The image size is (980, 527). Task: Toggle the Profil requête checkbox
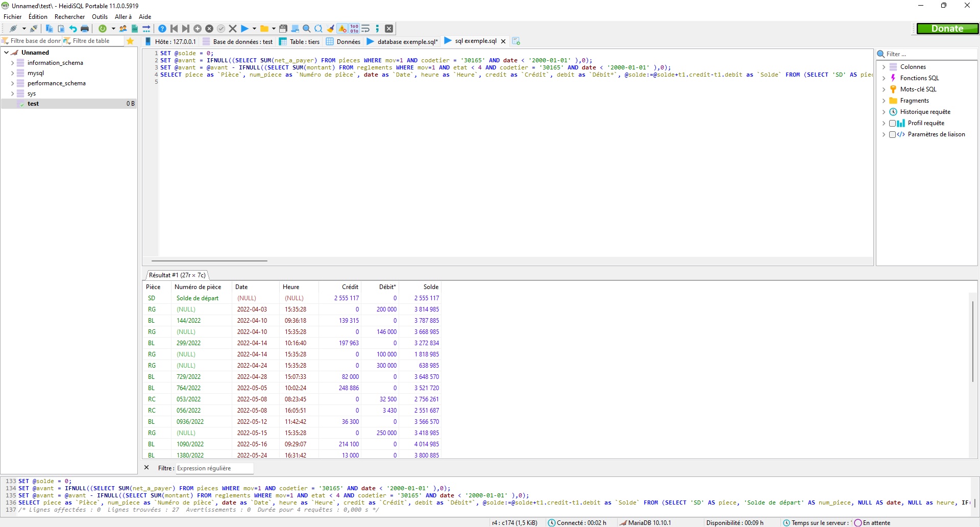click(892, 123)
